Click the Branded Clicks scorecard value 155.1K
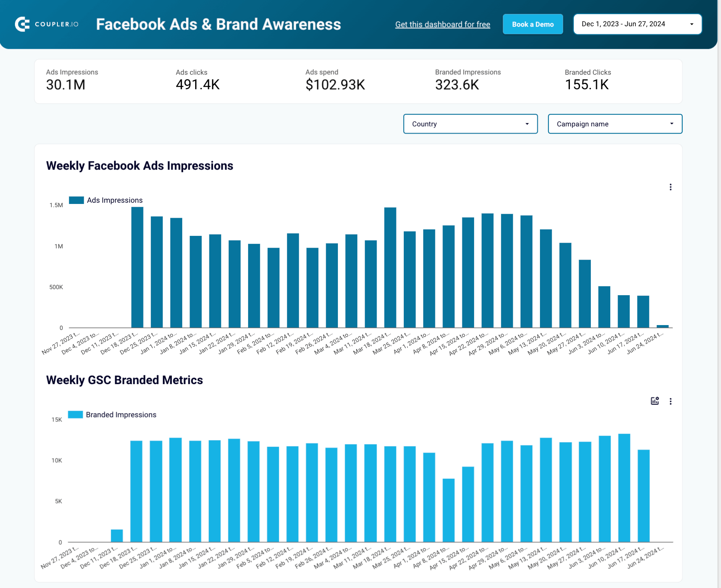Viewport: 721px width, 588px height. click(x=587, y=85)
